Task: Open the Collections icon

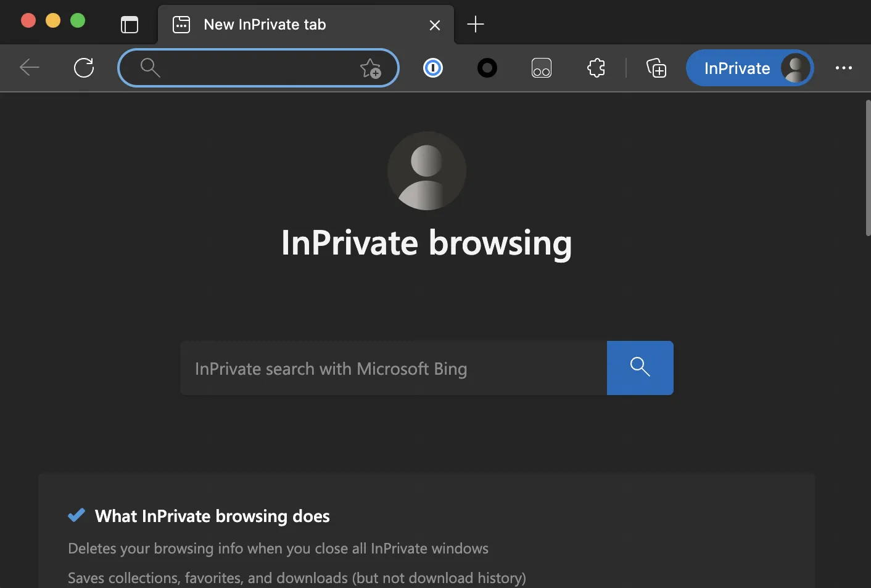Action: coord(656,68)
